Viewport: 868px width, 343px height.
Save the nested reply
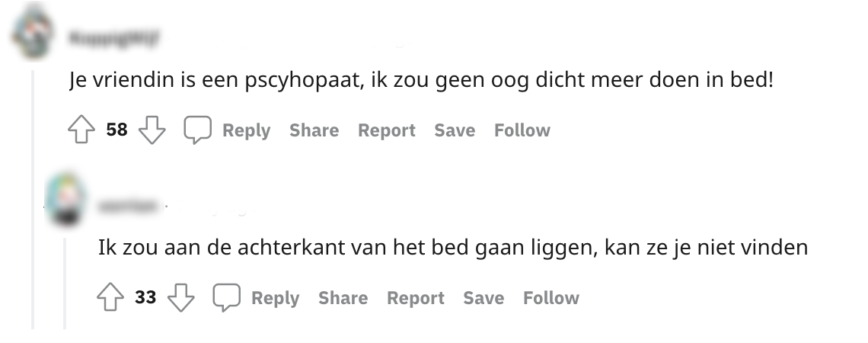[483, 298]
